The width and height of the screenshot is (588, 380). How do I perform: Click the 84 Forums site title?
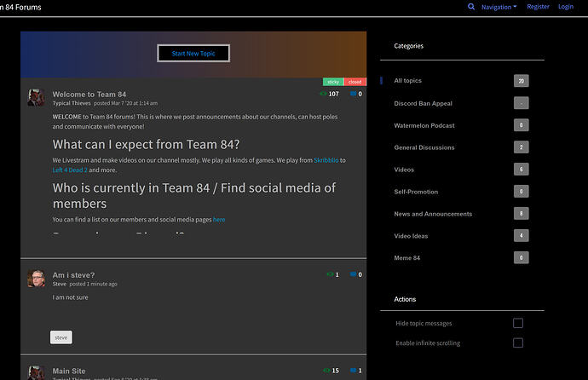tap(20, 7)
